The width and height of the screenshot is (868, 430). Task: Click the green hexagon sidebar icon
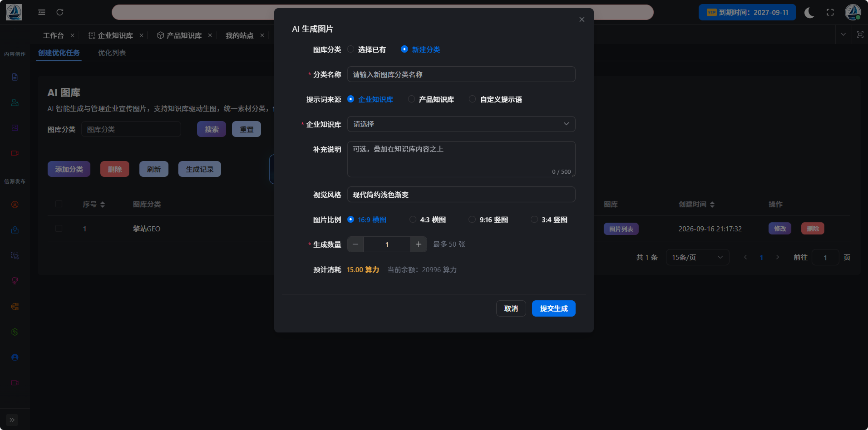click(15, 332)
